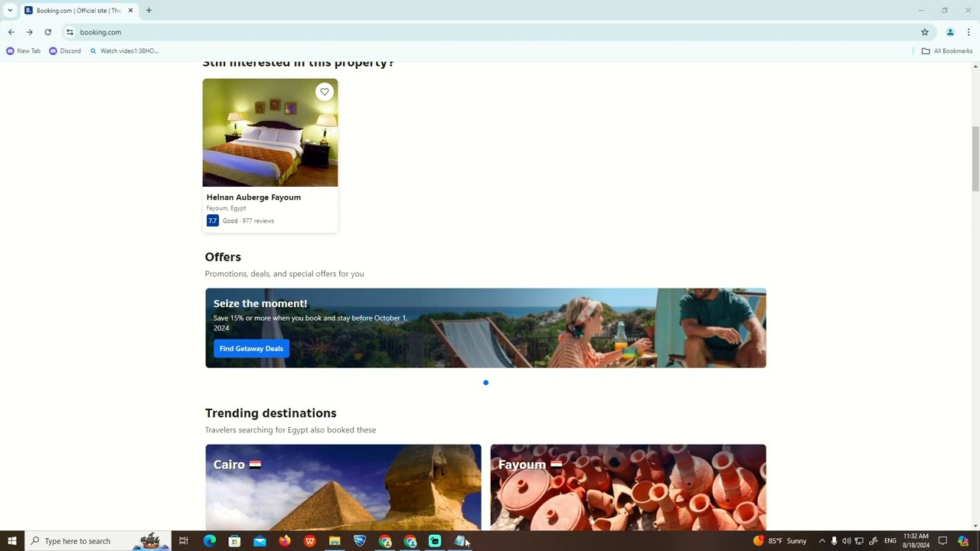Open a new browser tab
Viewport: 980px width, 551px height.
(149, 11)
